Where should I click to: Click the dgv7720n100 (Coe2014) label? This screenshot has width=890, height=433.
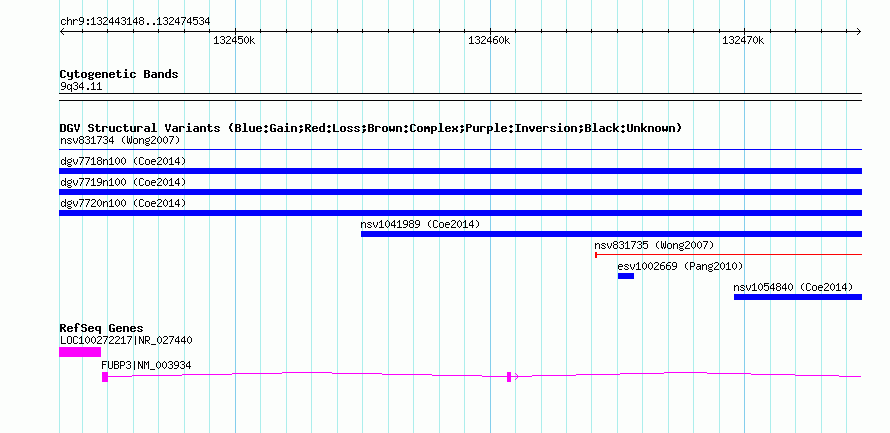123,203
